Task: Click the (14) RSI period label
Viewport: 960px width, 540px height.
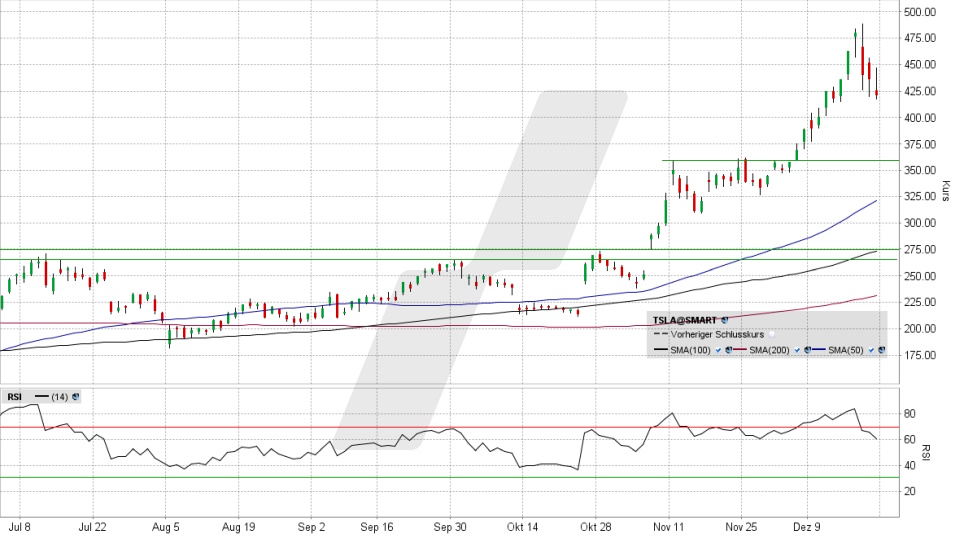Action: click(59, 397)
